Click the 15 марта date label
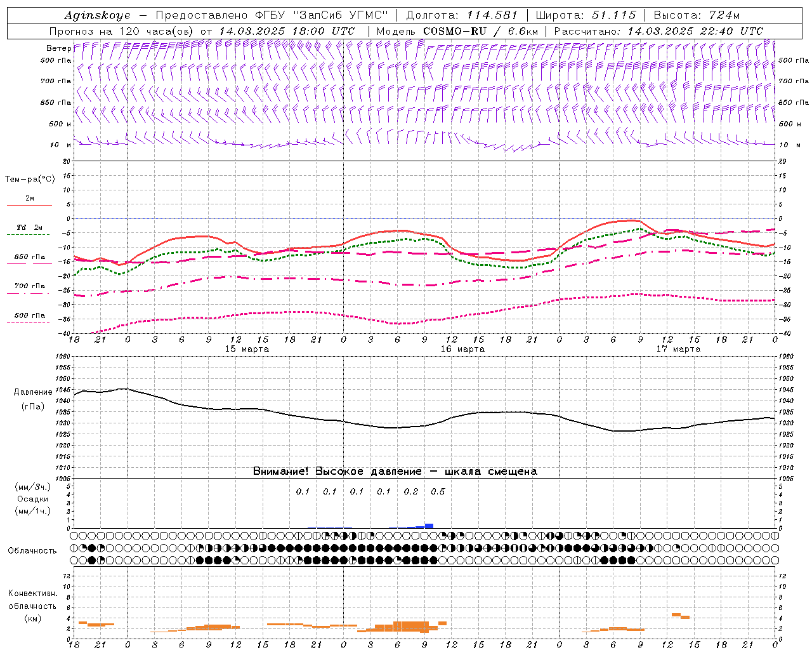Image resolution: width=812 pixels, height=650 pixels. click(x=247, y=349)
